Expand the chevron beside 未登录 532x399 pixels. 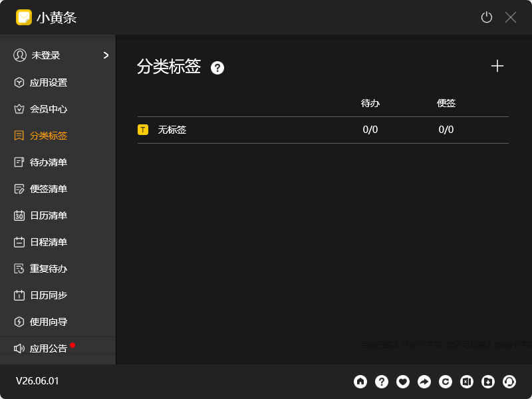tap(106, 55)
